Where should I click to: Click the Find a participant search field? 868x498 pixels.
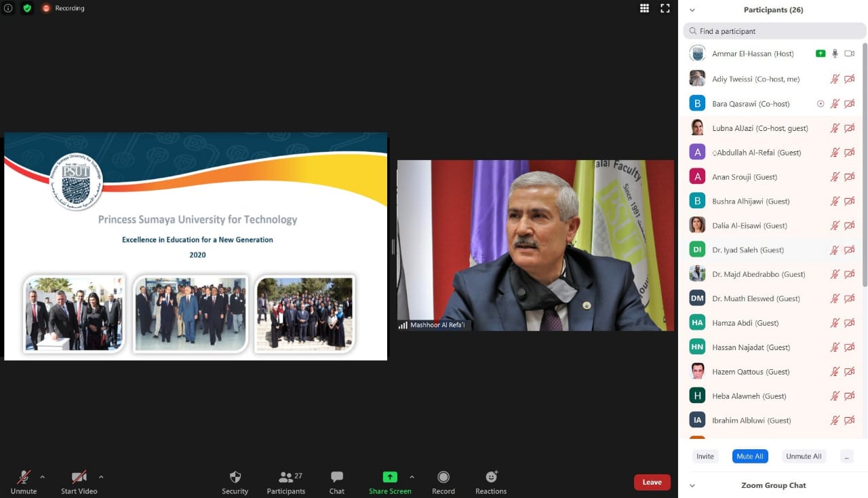click(775, 31)
